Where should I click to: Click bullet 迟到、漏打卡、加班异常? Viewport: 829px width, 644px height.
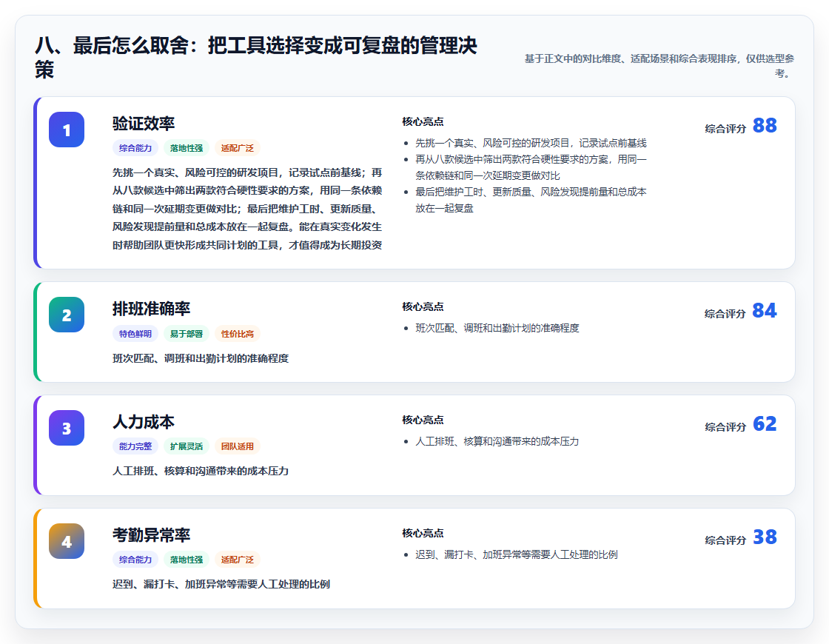pos(517,554)
